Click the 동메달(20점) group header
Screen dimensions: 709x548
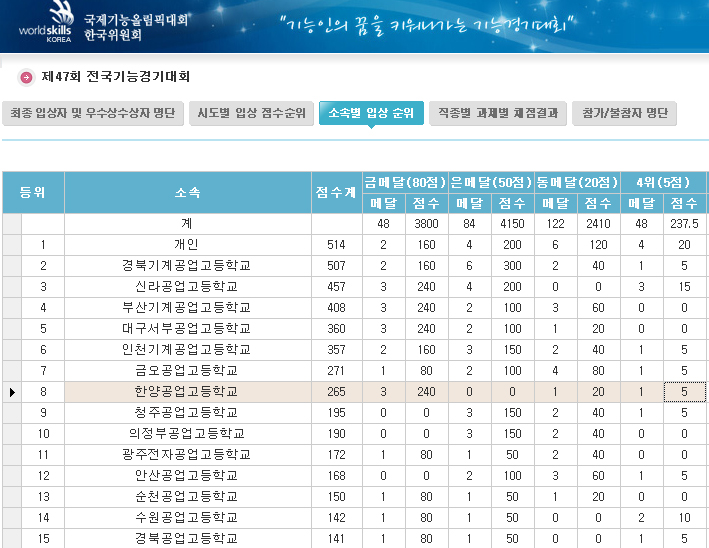pos(577,182)
